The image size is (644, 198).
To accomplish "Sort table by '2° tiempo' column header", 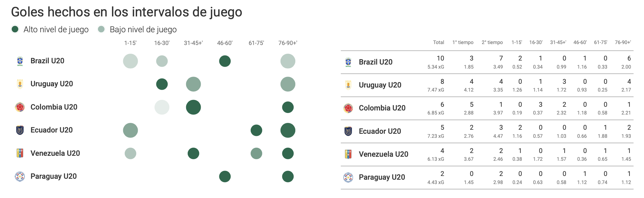I will [x=492, y=43].
